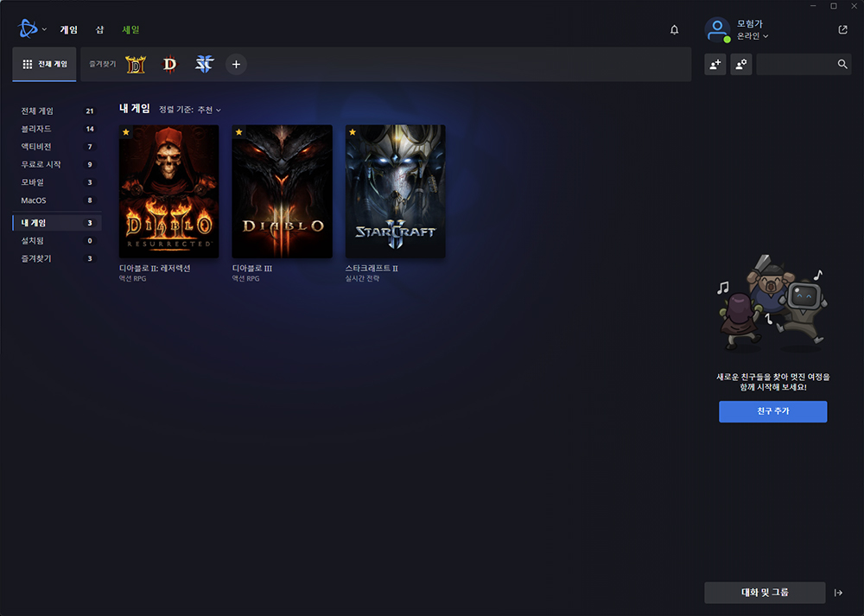
Task: Expand the chevron next to Battle.net logo
Action: pos(44,29)
